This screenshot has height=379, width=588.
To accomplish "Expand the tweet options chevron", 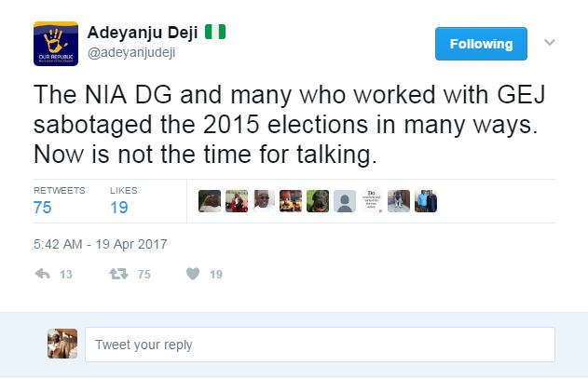I will [x=550, y=43].
